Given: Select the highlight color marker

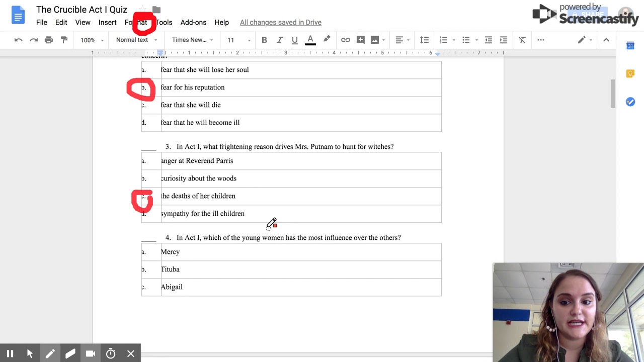Looking at the screenshot, I should click(x=327, y=40).
